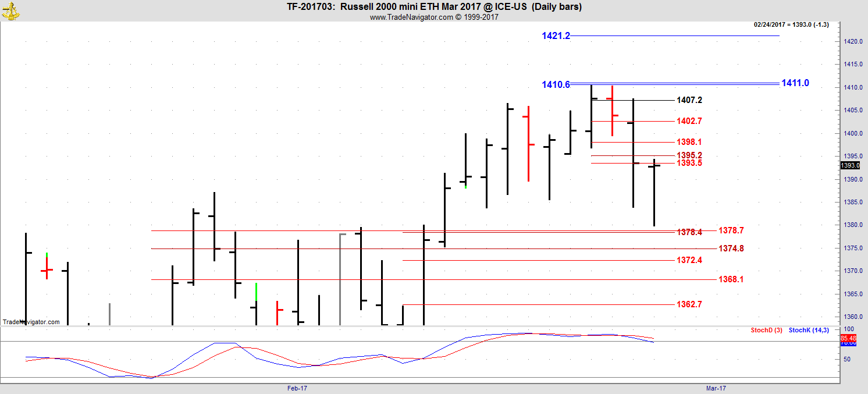Click the Trade Navigator ship logo icon
The width and height of the screenshot is (868, 394).
coord(10,10)
